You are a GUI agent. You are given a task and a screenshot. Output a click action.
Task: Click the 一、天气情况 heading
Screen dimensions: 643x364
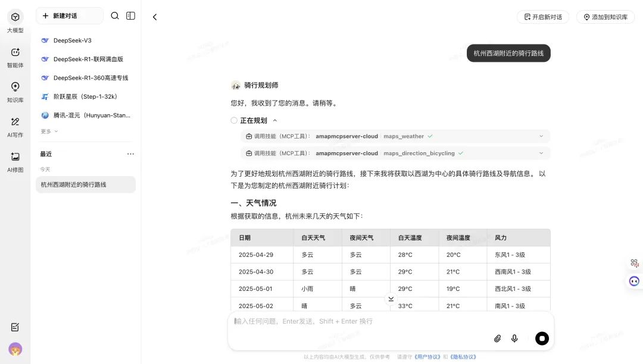[254, 203]
